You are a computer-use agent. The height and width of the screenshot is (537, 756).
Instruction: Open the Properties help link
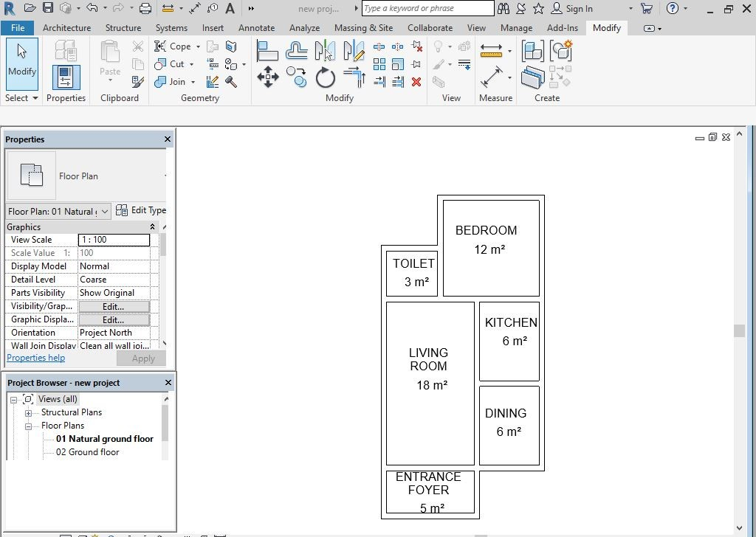click(35, 358)
